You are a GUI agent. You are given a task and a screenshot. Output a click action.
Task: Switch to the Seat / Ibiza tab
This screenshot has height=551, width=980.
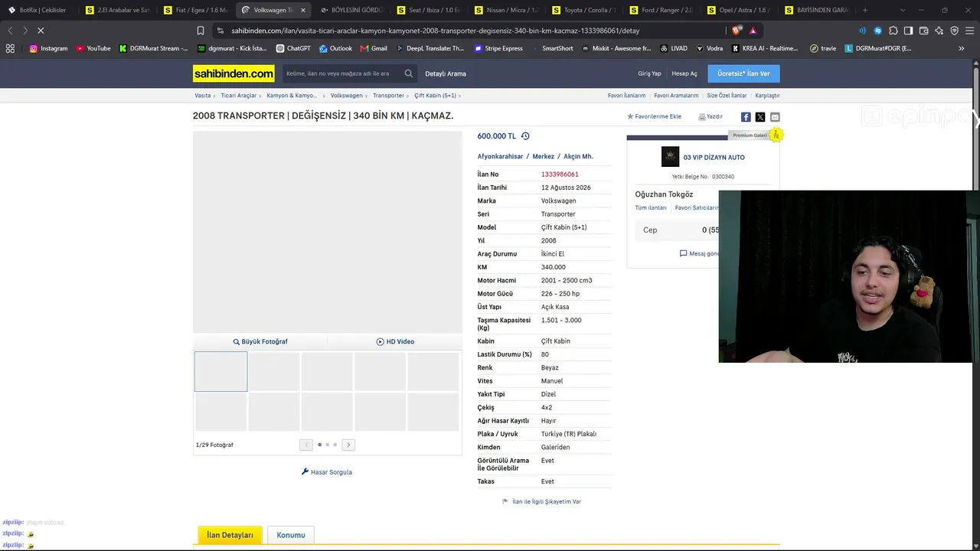[429, 10]
